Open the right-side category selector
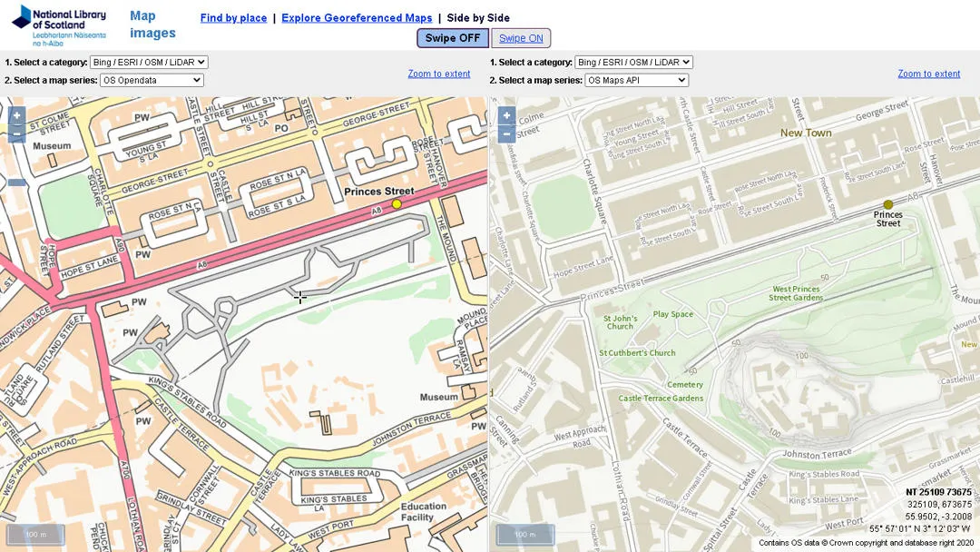Screen dimensions: 980x552 [634, 62]
